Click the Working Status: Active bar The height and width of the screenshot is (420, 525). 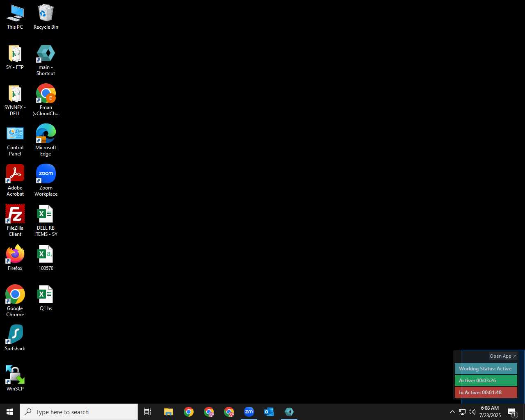486,369
